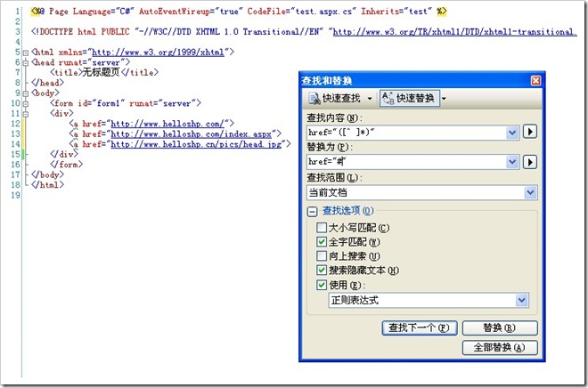Uncheck Search hidden text (搜索隐藏文本)
Viewport: 588px width, 388px height.
[x=322, y=270]
